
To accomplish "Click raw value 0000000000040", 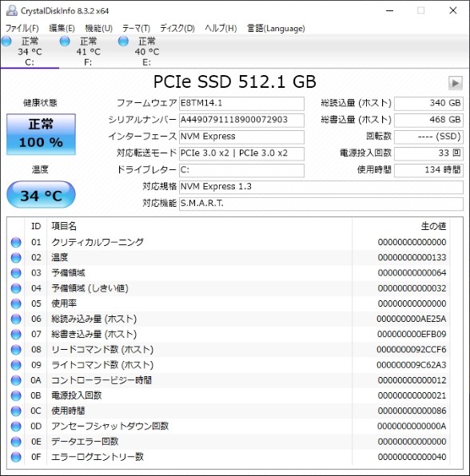I will pyautogui.click(x=412, y=457).
